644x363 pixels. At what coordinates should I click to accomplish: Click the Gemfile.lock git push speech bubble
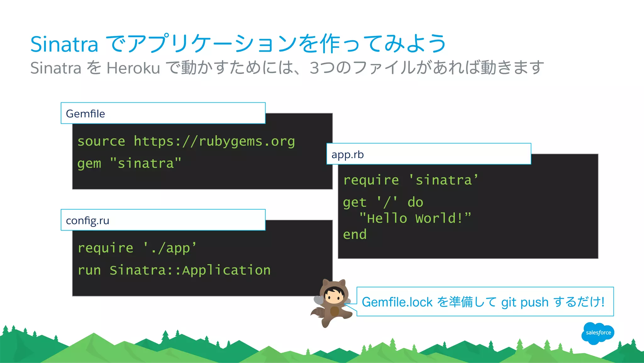tap(485, 302)
